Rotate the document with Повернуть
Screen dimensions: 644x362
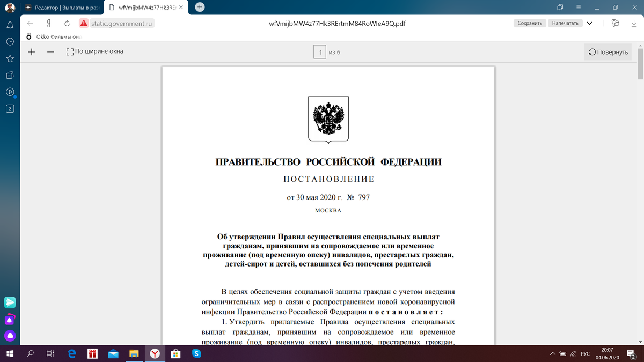tap(608, 52)
